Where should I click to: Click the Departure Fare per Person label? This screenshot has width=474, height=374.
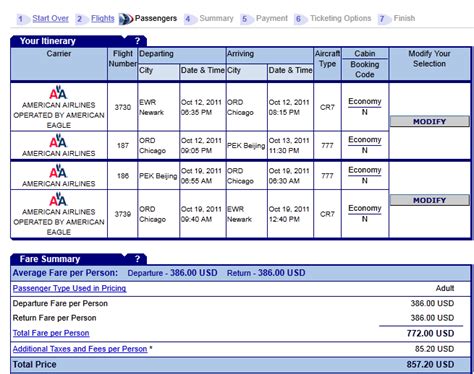click(60, 303)
